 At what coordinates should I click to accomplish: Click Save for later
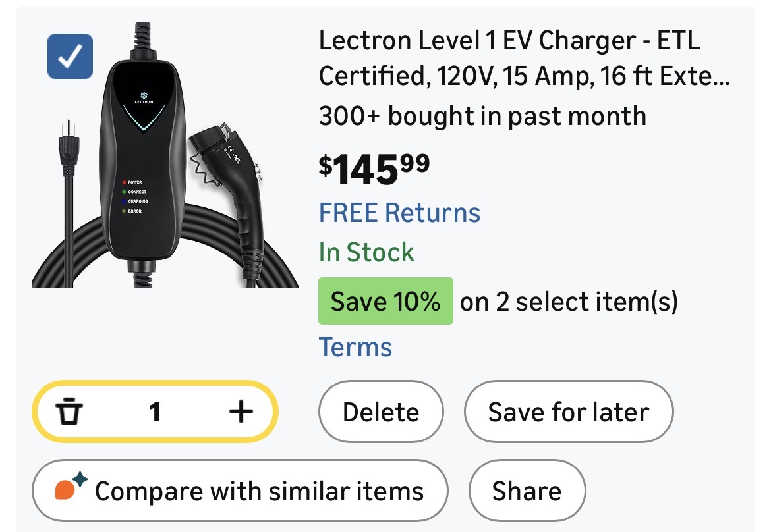click(568, 412)
